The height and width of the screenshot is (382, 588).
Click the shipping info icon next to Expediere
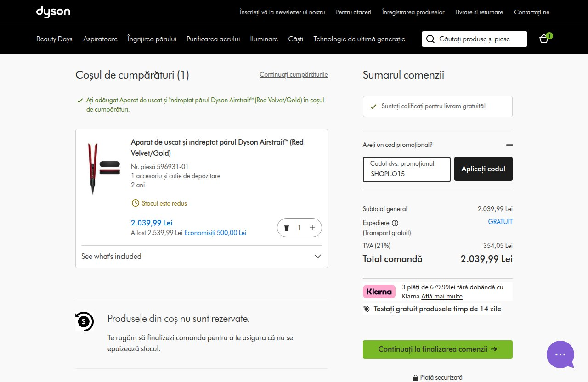395,223
